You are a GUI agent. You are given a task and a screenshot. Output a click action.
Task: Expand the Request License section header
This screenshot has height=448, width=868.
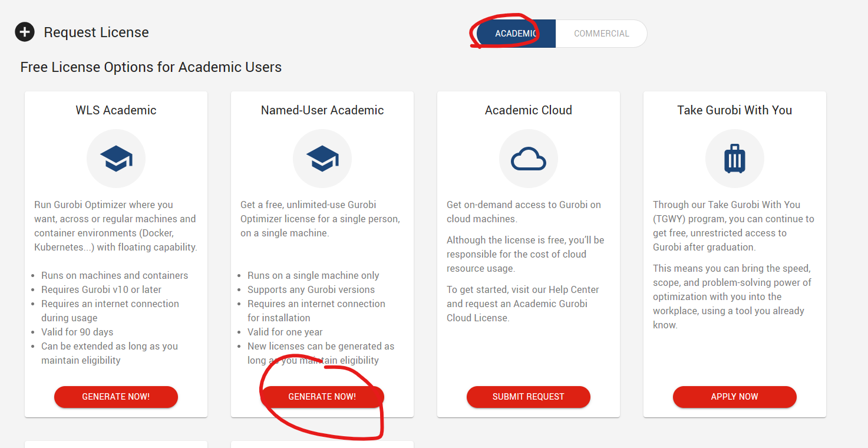click(96, 32)
